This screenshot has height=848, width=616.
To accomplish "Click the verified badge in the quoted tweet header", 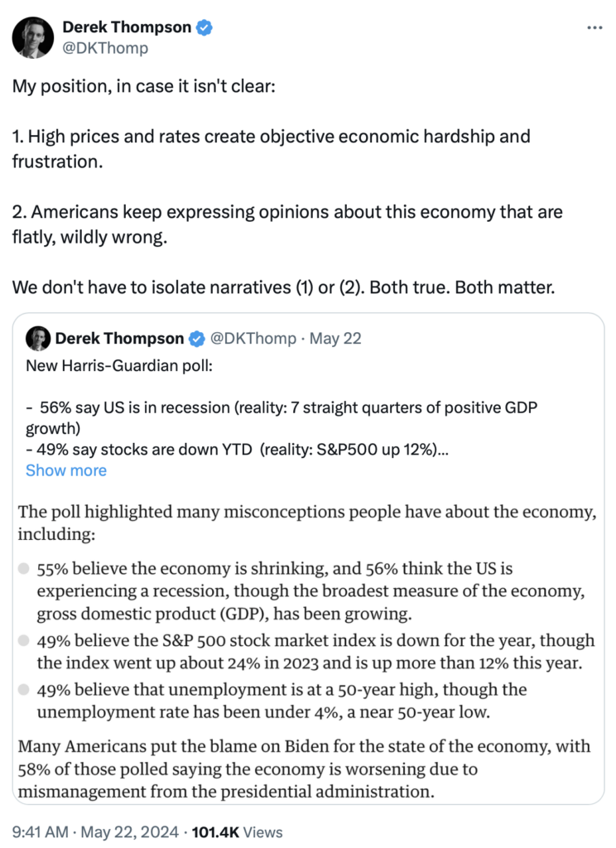I will pyautogui.click(x=197, y=338).
